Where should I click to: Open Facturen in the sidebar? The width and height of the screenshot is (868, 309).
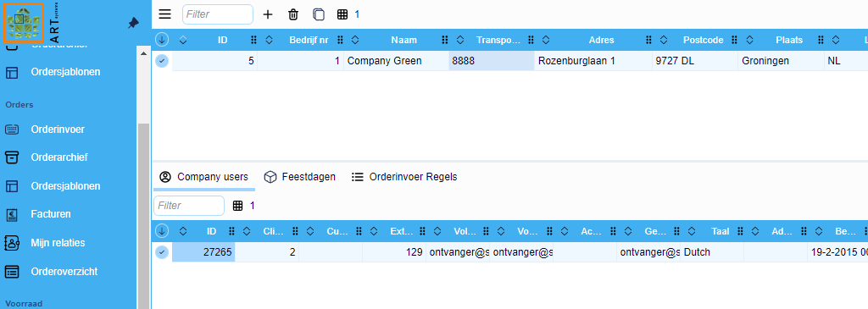[x=51, y=214]
